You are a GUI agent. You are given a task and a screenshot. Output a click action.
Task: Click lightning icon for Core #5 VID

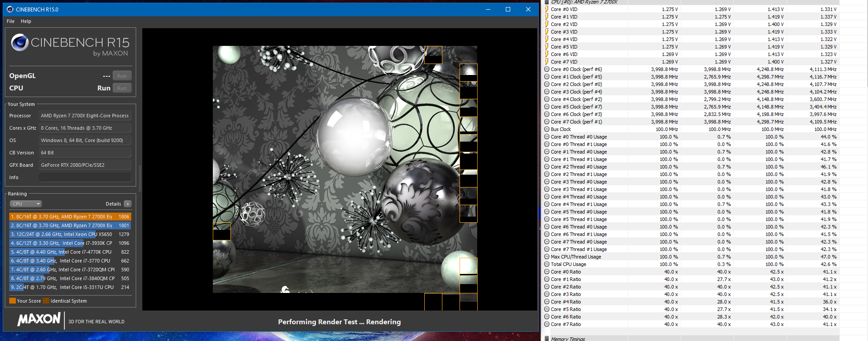(547, 47)
